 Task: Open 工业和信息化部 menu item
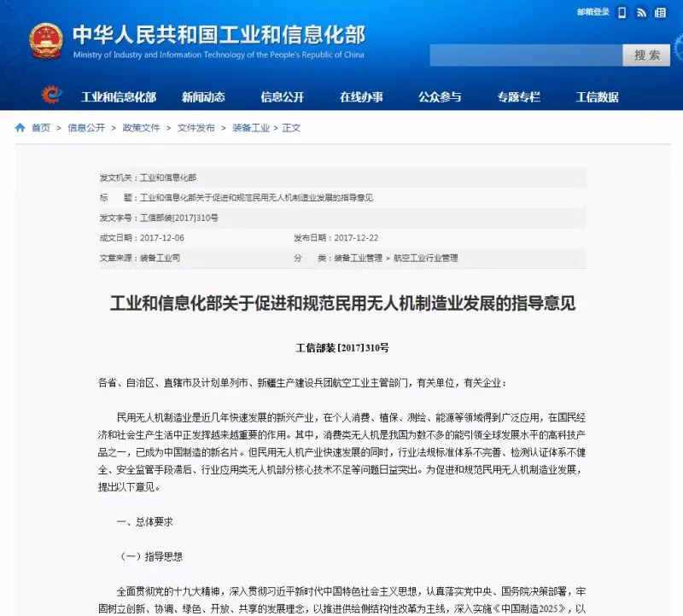(119, 96)
